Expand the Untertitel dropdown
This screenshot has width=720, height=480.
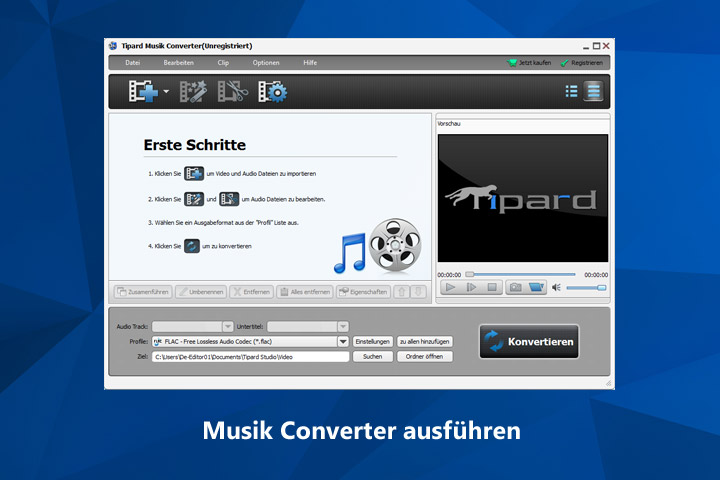click(343, 327)
